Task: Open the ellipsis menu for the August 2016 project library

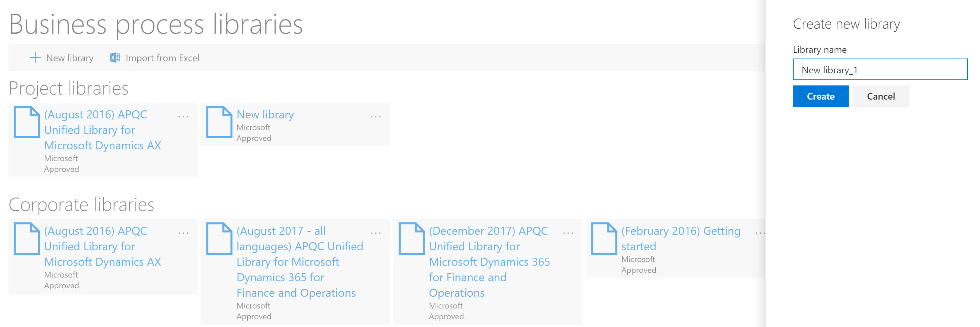Action: [184, 116]
